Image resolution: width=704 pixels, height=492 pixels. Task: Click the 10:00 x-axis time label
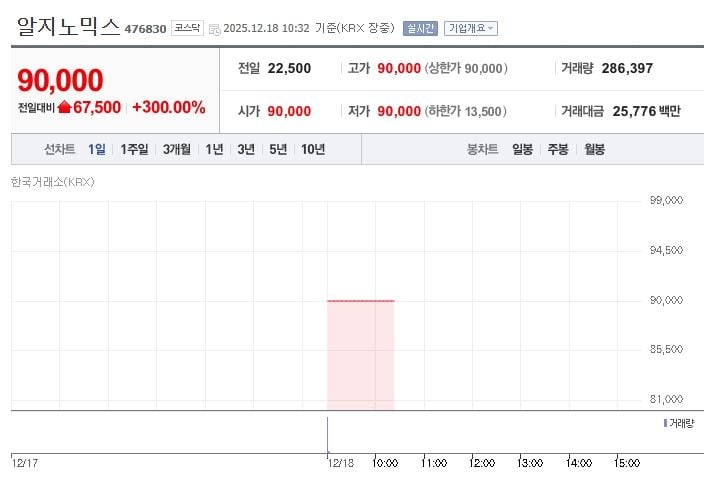coord(386,463)
